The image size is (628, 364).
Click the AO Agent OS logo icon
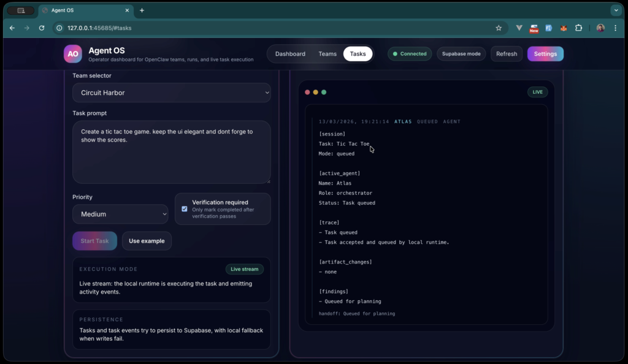point(73,54)
